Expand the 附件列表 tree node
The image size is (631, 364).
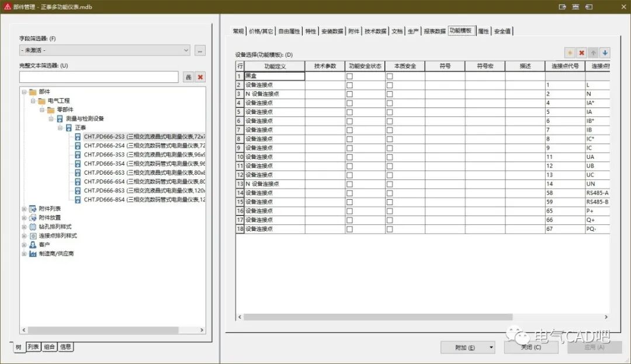24,209
